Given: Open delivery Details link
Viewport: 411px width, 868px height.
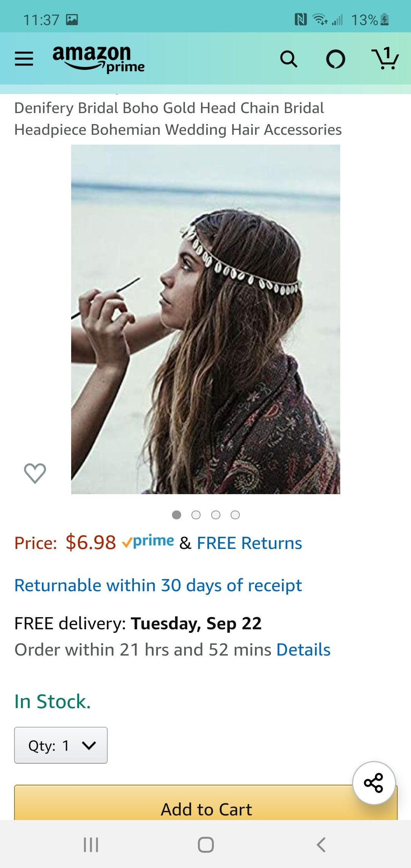Looking at the screenshot, I should [303, 650].
